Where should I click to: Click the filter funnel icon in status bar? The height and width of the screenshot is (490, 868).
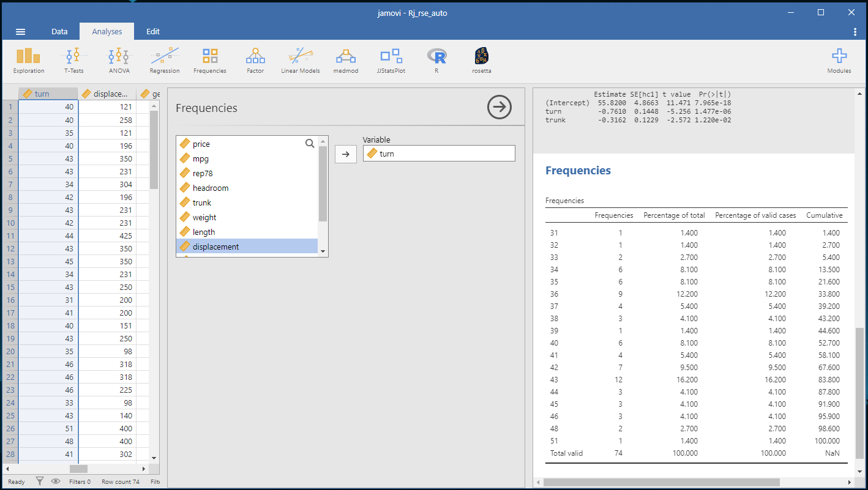tap(40, 481)
